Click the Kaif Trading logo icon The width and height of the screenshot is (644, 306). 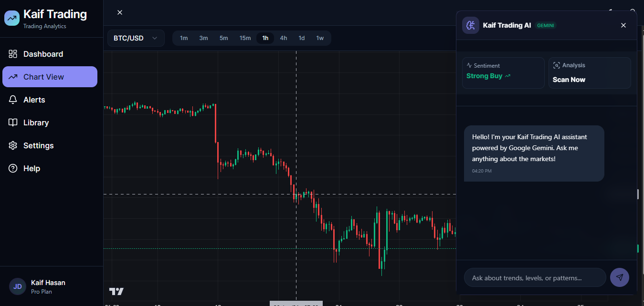[x=12, y=18]
